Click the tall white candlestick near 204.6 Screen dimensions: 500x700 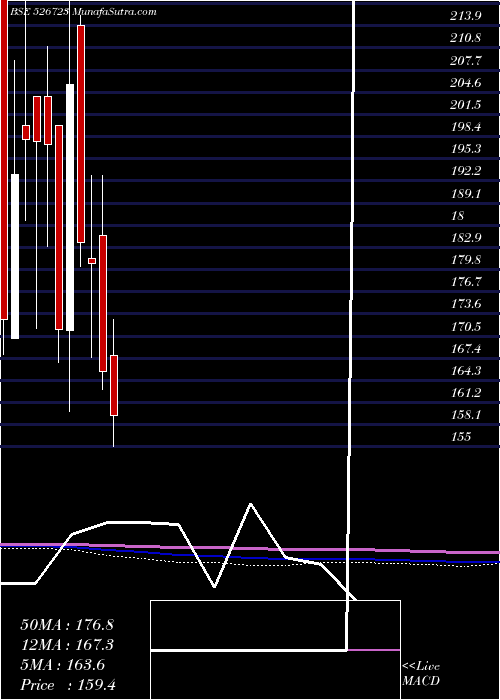coord(70,207)
